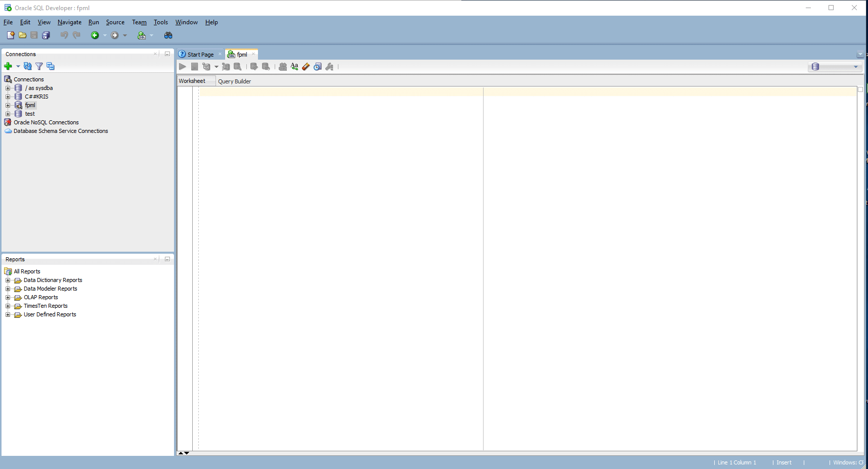The height and width of the screenshot is (469, 868).
Task: Add a new connection with green plus
Action: (x=8, y=66)
